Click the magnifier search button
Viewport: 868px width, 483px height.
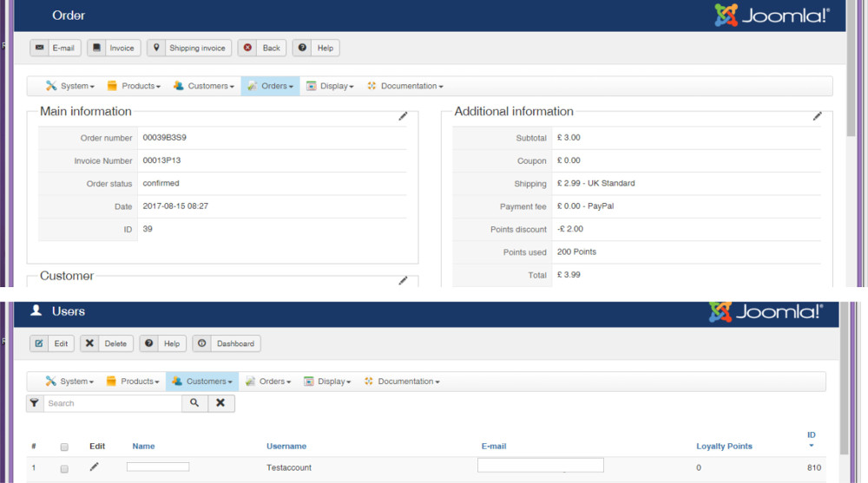pos(194,403)
